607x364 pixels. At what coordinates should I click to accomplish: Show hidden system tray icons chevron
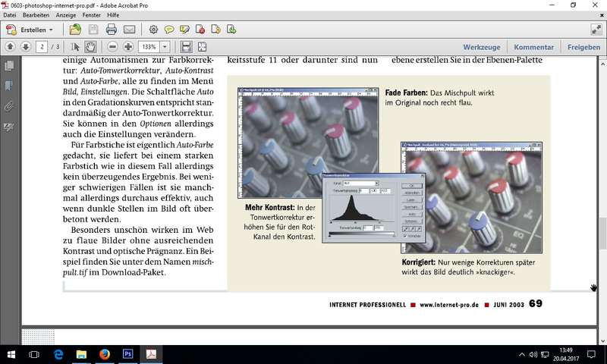tap(522, 354)
